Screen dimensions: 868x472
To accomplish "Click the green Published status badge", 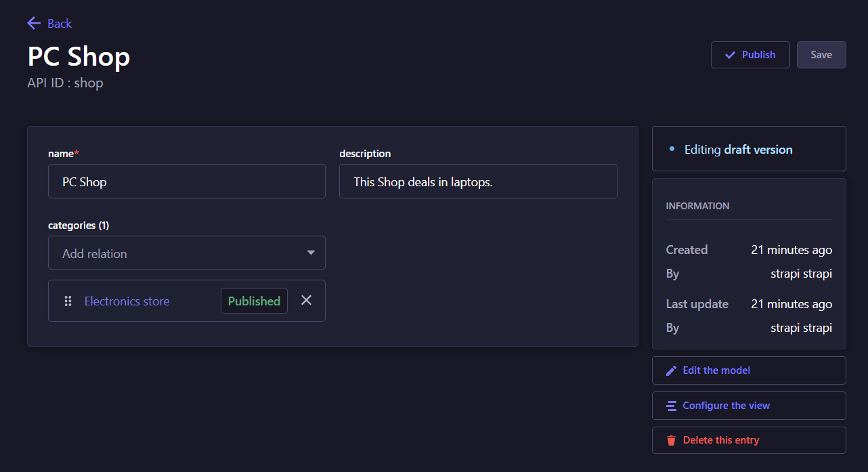I will click(254, 301).
